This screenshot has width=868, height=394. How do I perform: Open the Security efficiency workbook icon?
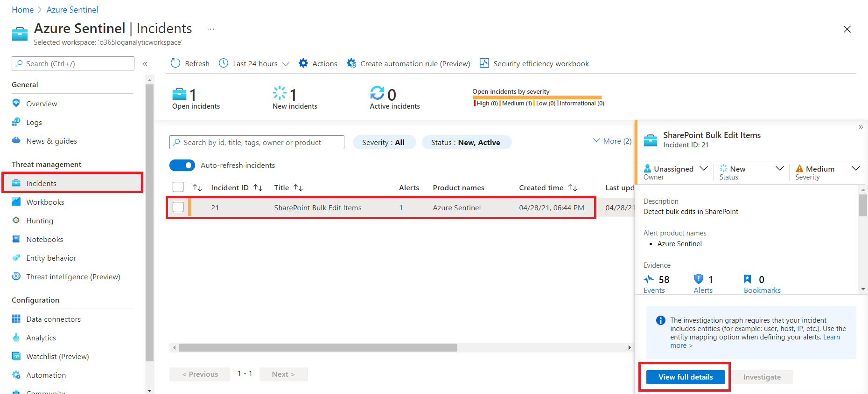coord(484,63)
